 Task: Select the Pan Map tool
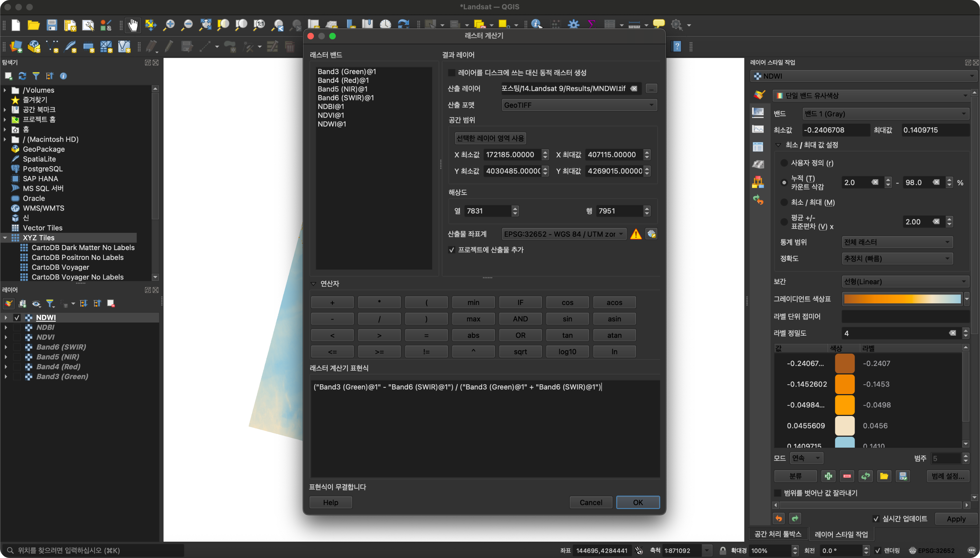coord(133,24)
